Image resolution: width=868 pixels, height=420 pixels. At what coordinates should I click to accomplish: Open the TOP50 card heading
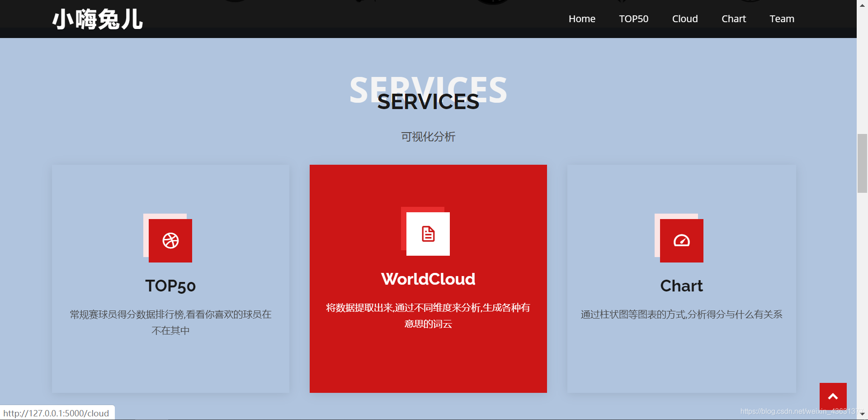[x=170, y=286]
